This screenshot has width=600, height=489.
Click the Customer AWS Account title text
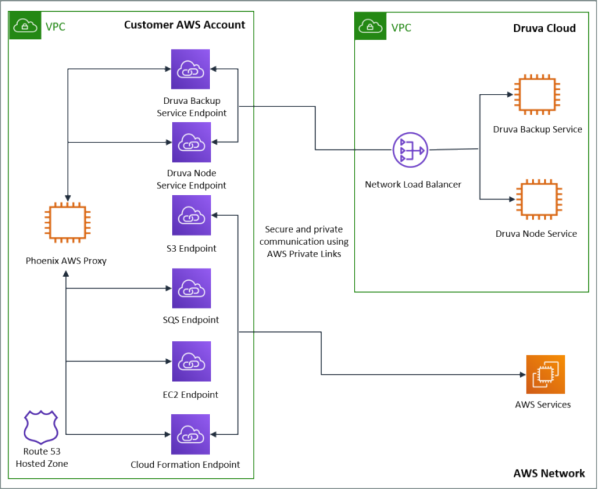pos(183,25)
